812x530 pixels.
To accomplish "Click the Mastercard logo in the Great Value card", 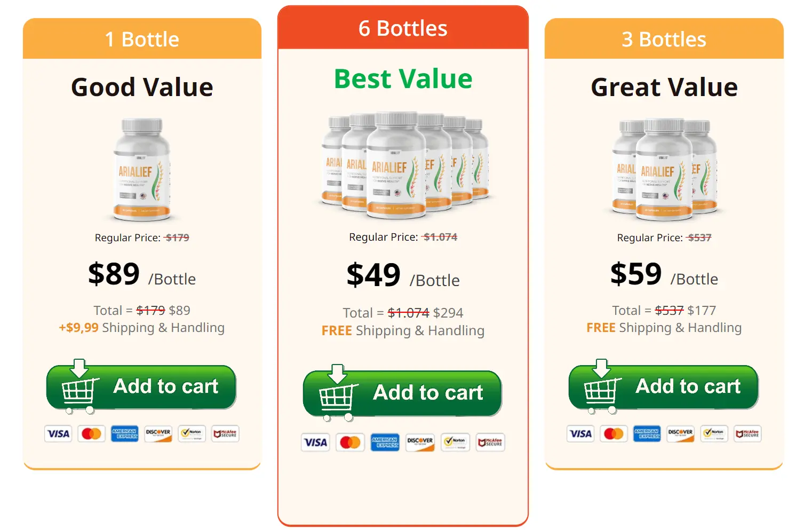I will coord(614,434).
